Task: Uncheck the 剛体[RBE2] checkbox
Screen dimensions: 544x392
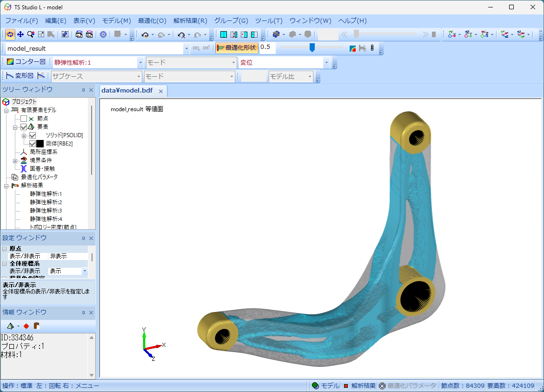Action: (x=33, y=144)
